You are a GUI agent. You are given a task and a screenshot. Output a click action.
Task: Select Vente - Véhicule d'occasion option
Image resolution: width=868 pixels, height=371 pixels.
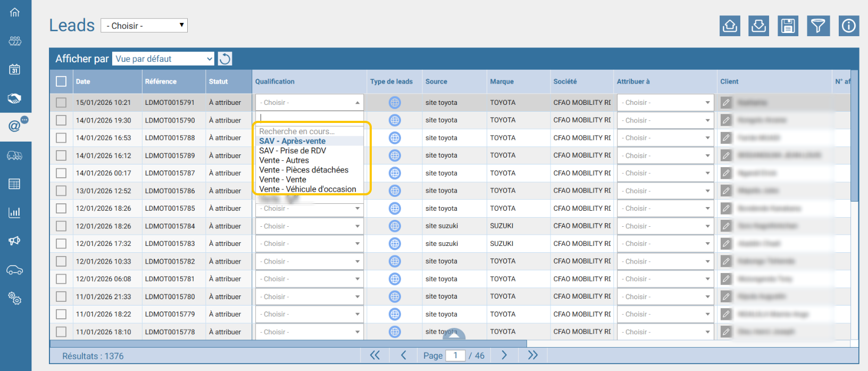click(x=310, y=189)
